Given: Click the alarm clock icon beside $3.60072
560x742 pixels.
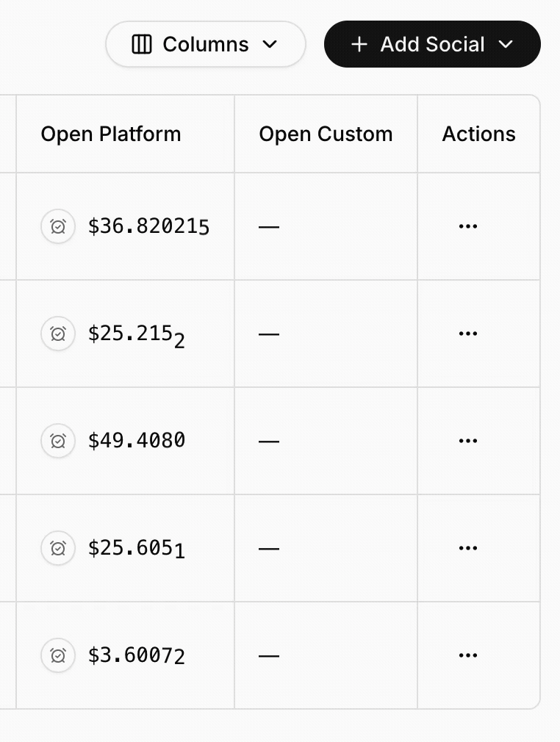Looking at the screenshot, I should point(58,655).
